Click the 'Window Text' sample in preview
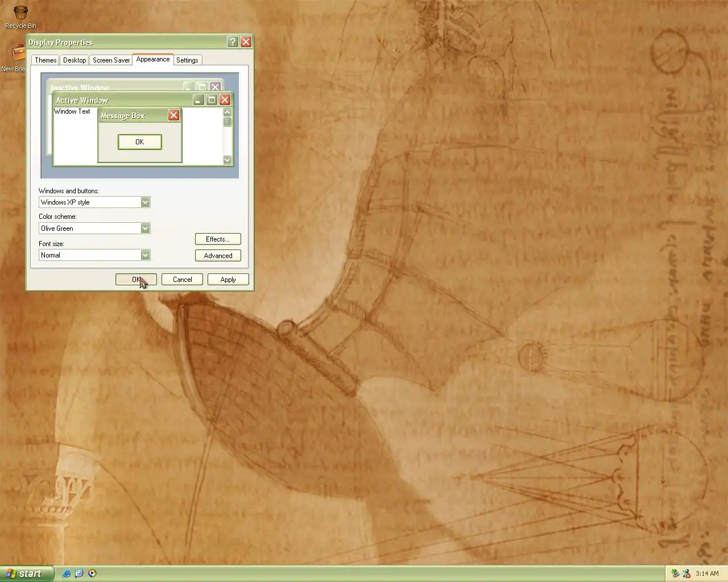The image size is (728, 582). [x=72, y=111]
